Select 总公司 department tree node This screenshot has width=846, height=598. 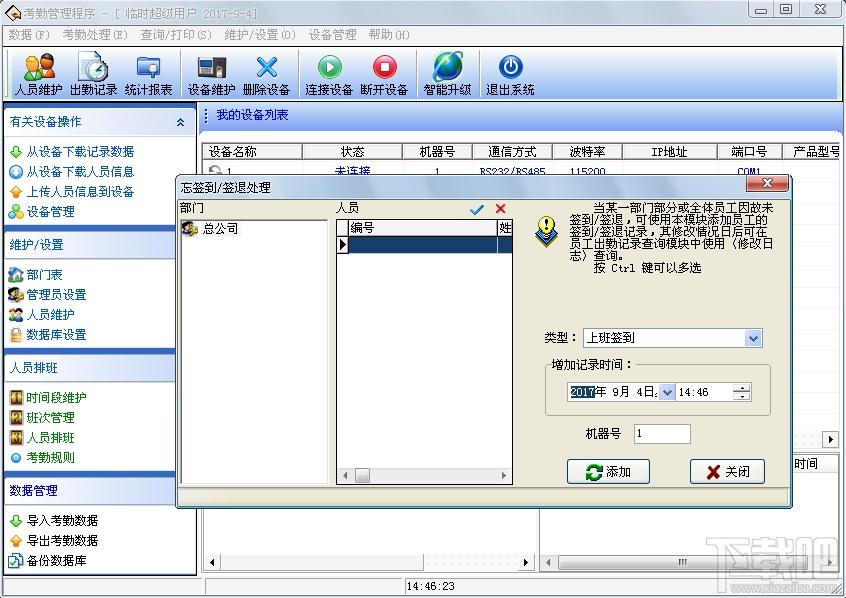coord(220,229)
